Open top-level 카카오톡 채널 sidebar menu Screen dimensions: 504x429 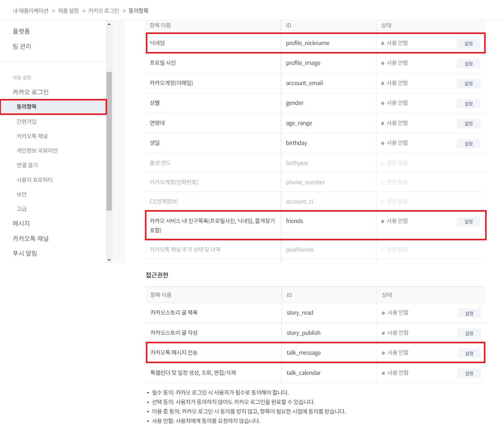click(31, 238)
